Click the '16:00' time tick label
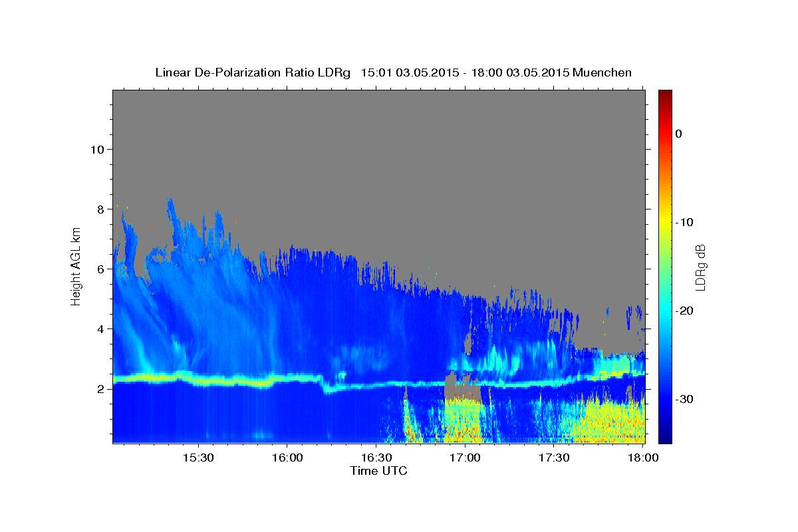 (287, 458)
